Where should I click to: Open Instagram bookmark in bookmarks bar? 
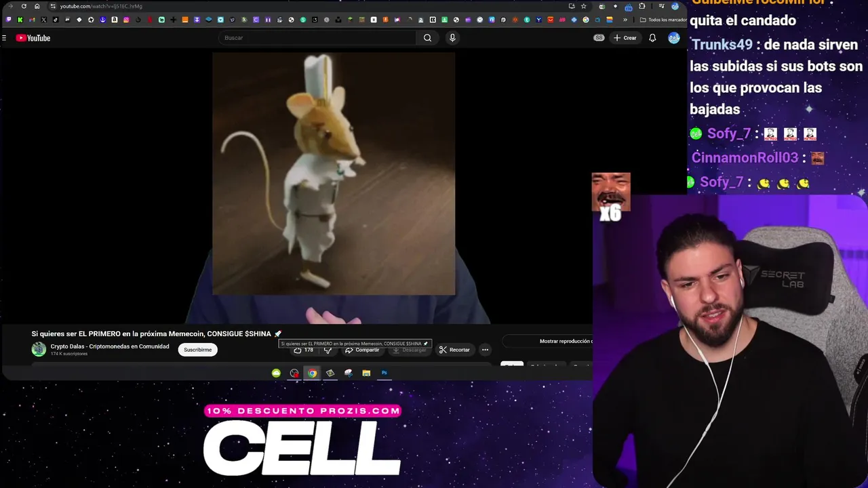click(x=126, y=20)
